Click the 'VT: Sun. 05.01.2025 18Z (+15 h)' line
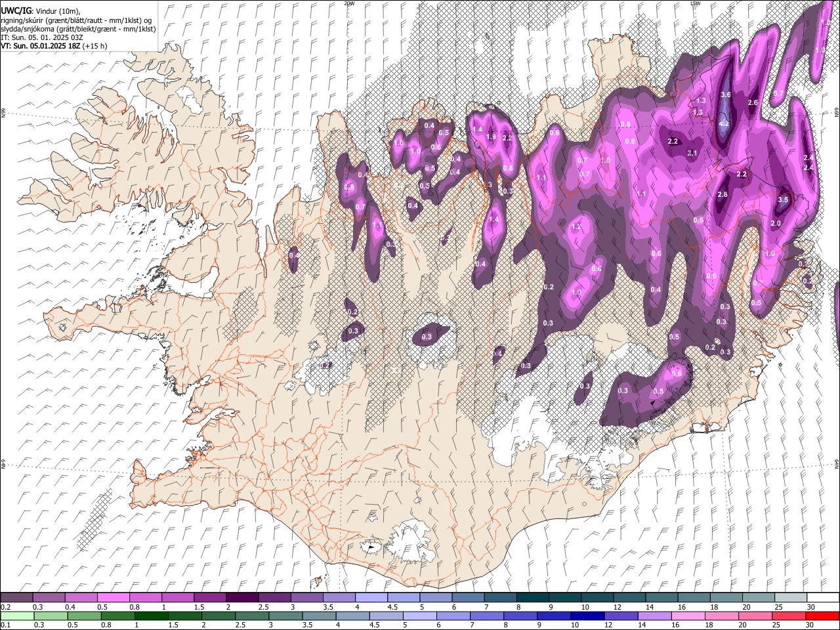The width and height of the screenshot is (840, 630). click(x=54, y=46)
